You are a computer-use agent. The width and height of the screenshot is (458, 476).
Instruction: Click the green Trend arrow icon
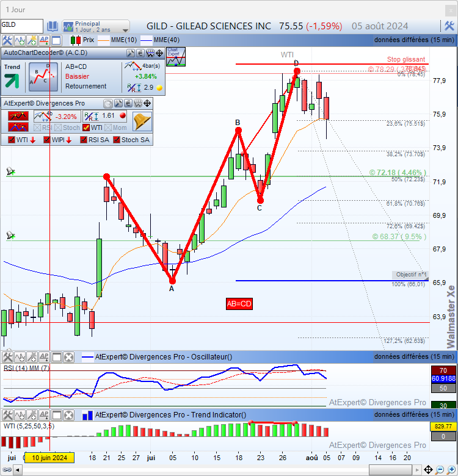pos(12,81)
